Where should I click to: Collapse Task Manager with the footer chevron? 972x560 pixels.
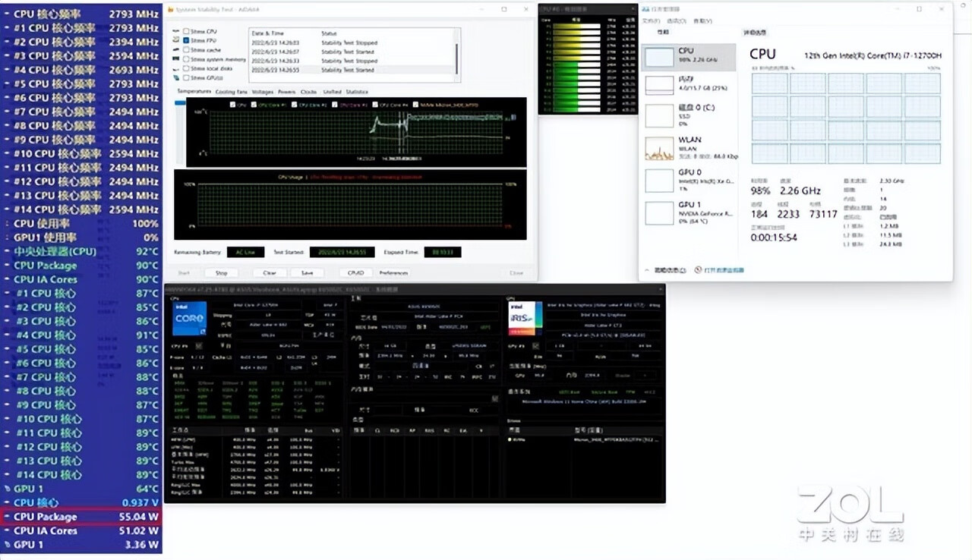[x=647, y=270]
